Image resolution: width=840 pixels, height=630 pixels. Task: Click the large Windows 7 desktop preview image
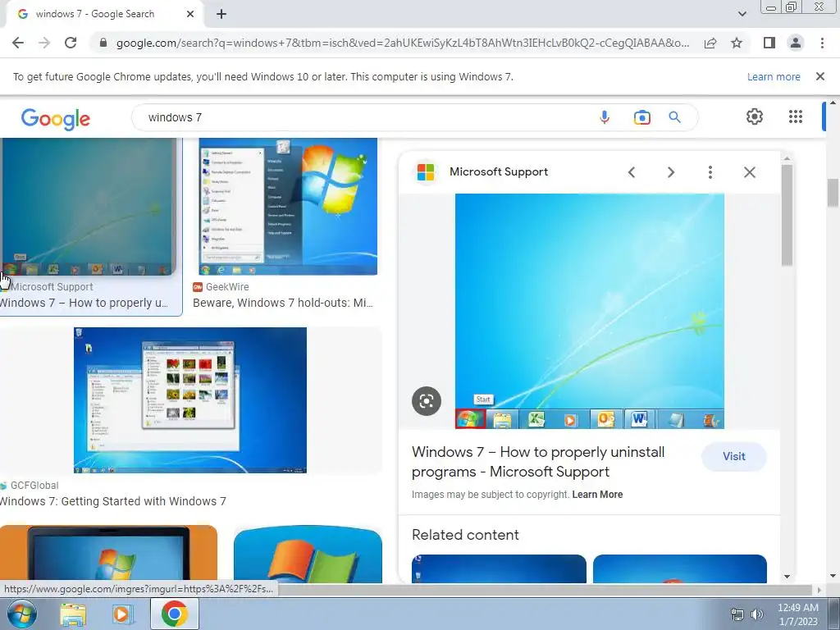click(589, 311)
